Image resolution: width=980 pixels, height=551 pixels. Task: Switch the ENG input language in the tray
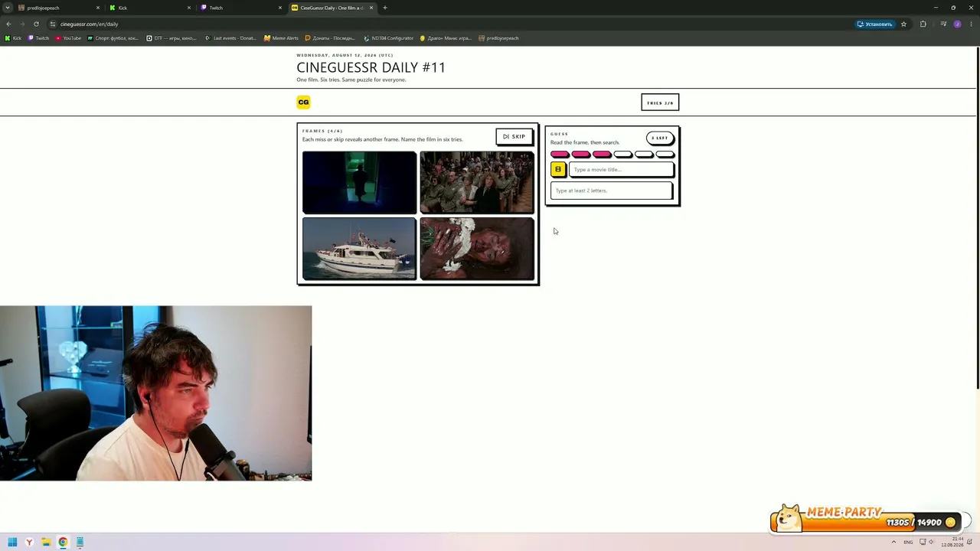908,542
